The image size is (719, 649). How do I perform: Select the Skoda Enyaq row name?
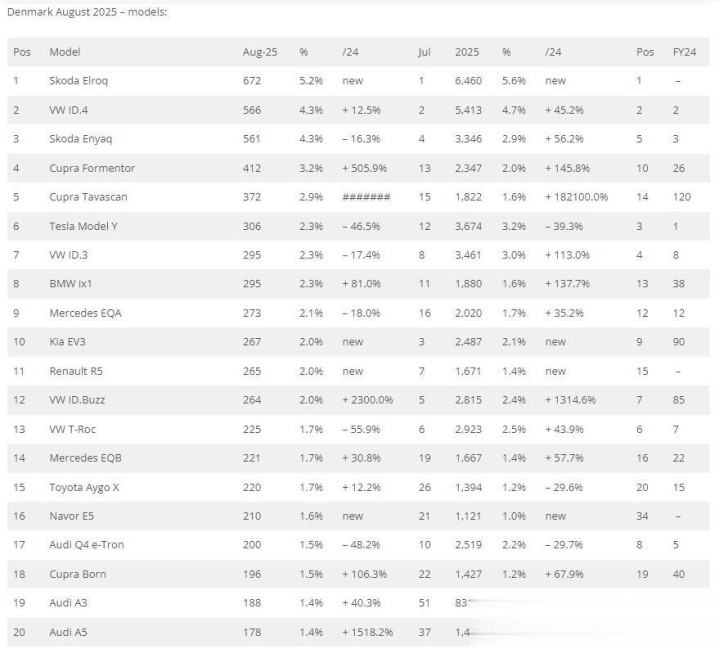point(84,138)
